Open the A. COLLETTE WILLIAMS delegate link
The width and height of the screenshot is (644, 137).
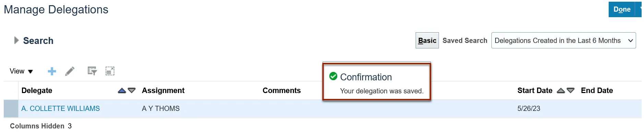click(x=60, y=109)
